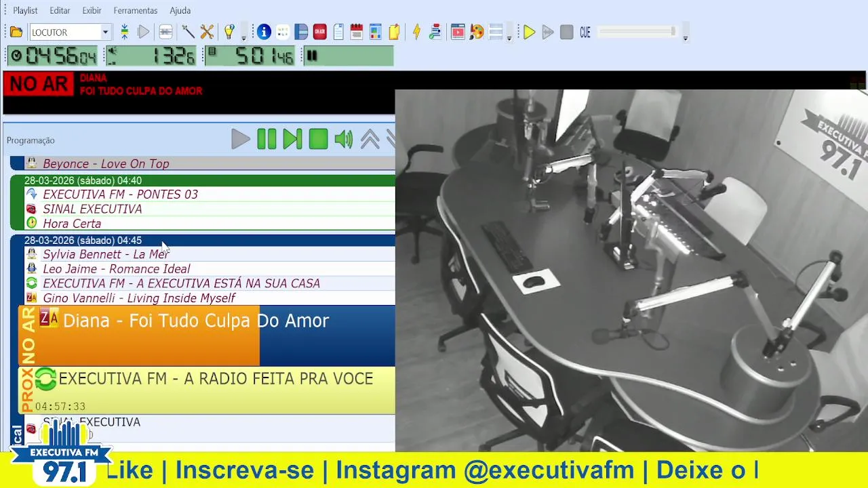
Task: Open the red calendar schedule icon
Action: (357, 32)
